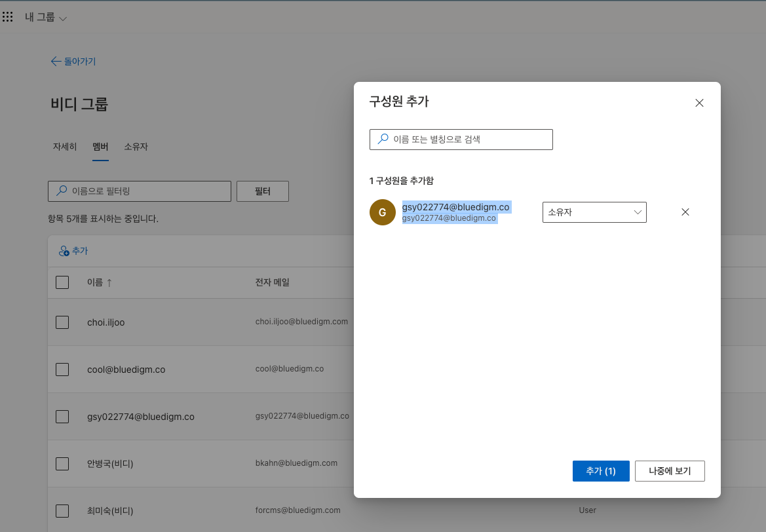
Task: Open the 소유자 role dropdown
Action: pyautogui.click(x=594, y=212)
